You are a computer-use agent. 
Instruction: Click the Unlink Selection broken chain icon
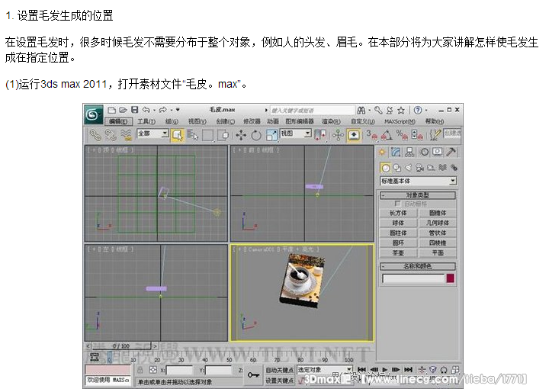[111, 134]
